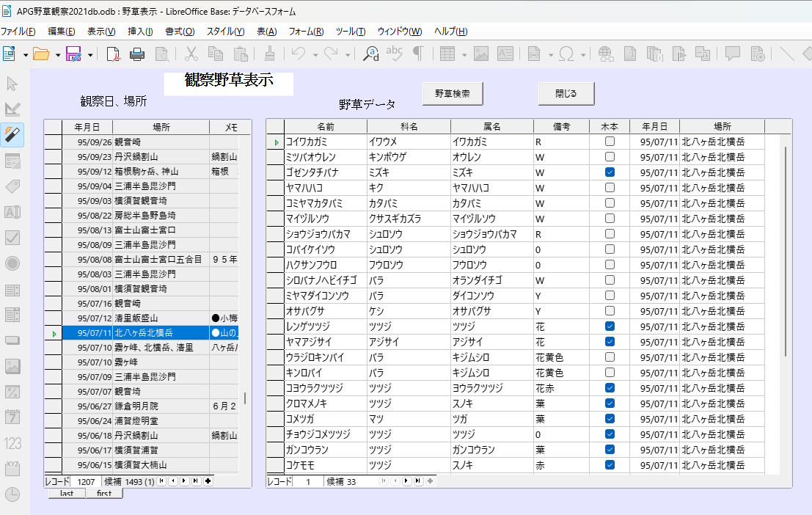The image size is (812, 515).
Task: Toggle Design Mode icon in sidebar
Action: (x=12, y=109)
